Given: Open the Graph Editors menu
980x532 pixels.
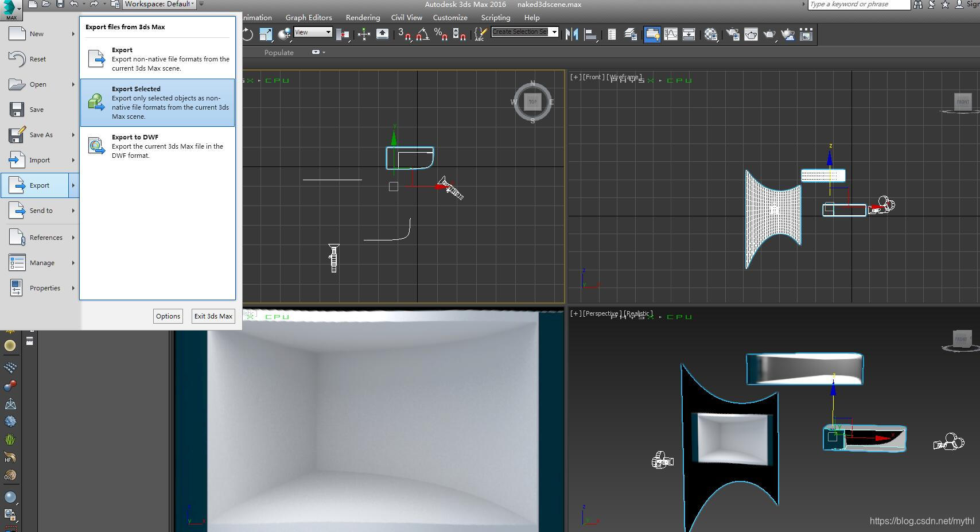Looking at the screenshot, I should [309, 17].
